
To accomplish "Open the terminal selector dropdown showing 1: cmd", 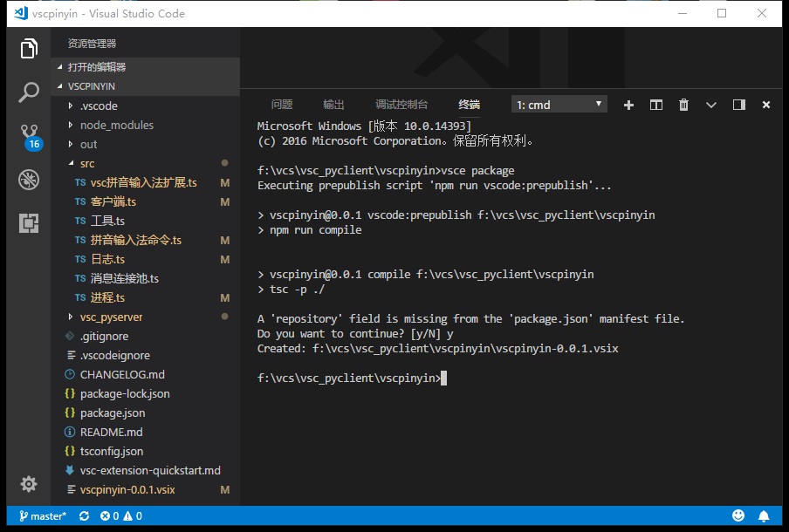I will tap(559, 104).
